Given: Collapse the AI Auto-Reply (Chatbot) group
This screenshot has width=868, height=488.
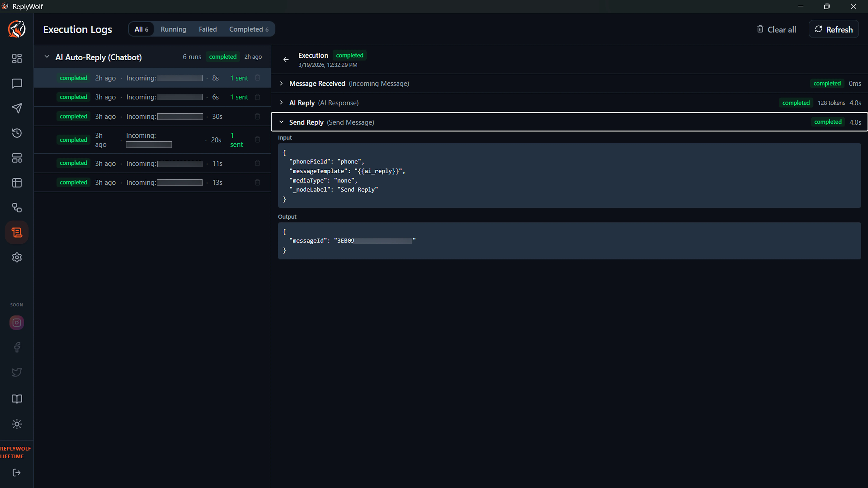Looking at the screenshot, I should click(x=47, y=57).
